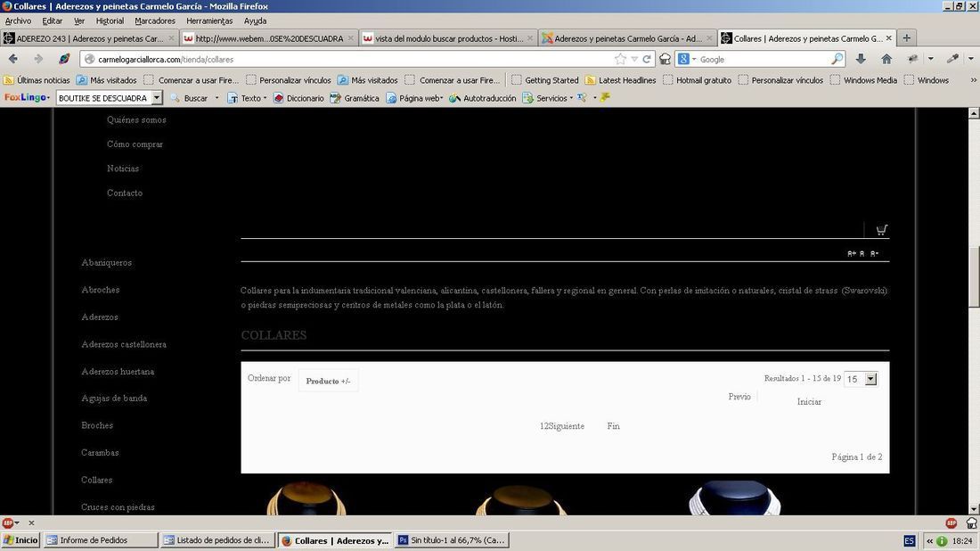Go forward with the browser forward arrow
Viewport: 980px width, 551px height.
pyautogui.click(x=38, y=59)
